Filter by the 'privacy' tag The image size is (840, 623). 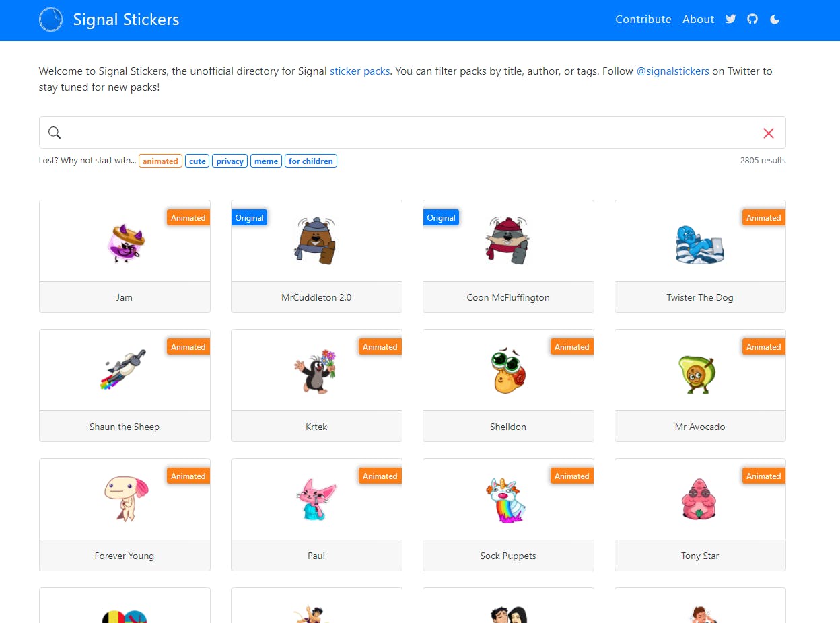230,161
